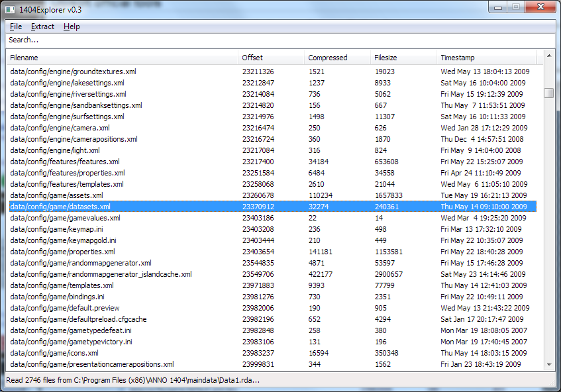
Task: Sort by the Filename column header
Action: pos(122,58)
